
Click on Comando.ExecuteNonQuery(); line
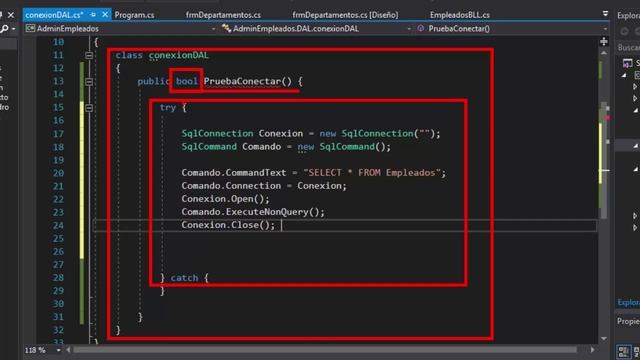pos(253,212)
